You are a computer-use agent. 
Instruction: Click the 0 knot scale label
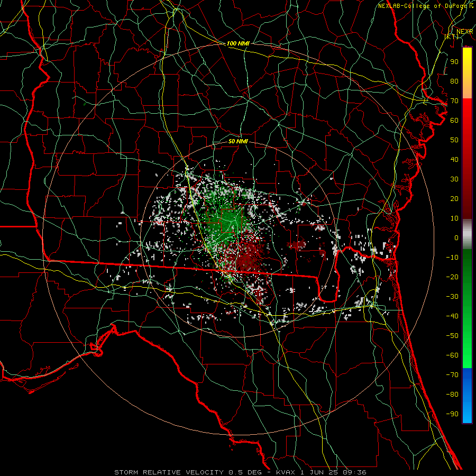click(456, 237)
